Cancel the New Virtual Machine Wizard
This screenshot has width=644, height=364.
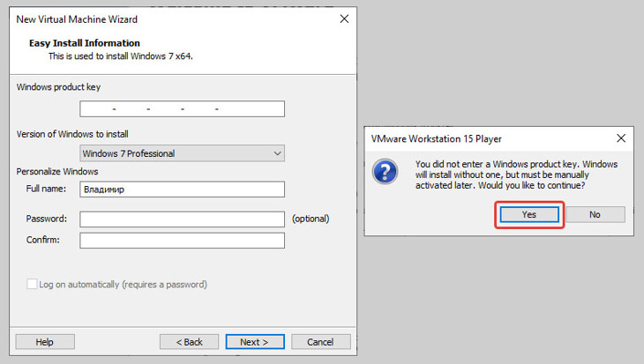click(321, 342)
